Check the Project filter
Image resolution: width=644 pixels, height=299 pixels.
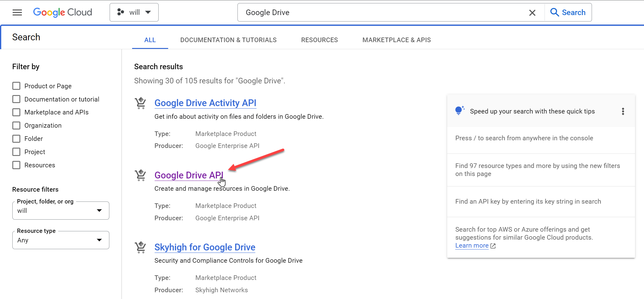[x=16, y=152]
